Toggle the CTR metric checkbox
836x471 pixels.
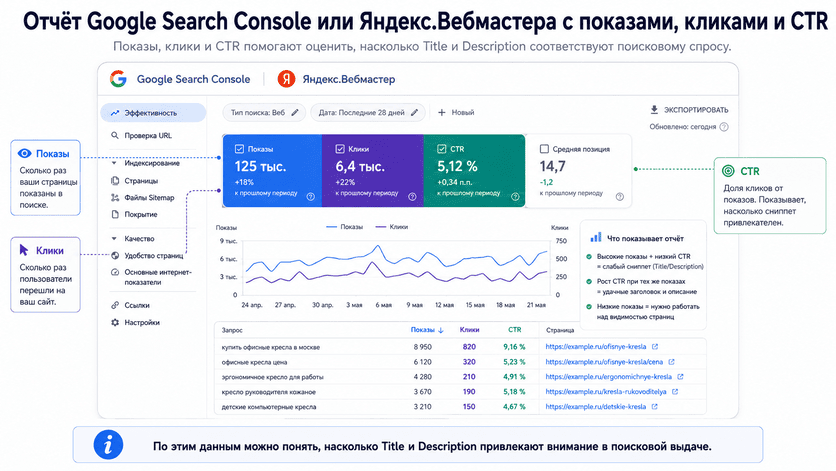pyautogui.click(x=441, y=149)
